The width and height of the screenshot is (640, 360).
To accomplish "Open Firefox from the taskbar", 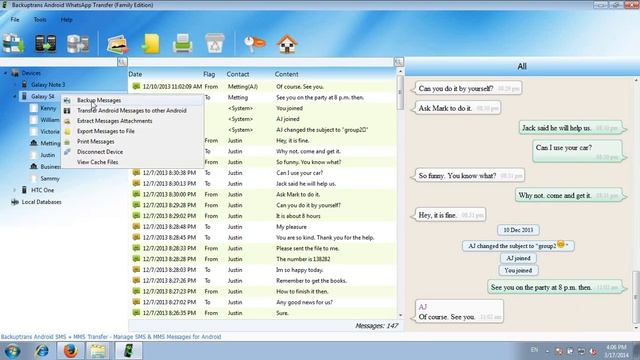I will (70, 351).
